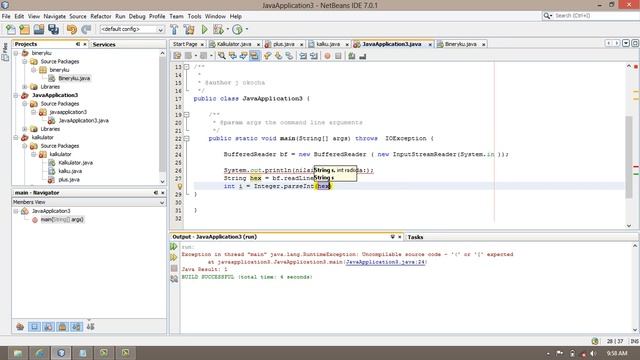Click Find Previous Occurrence editor icon
This screenshot has width=640, height=360.
tap(233, 56)
